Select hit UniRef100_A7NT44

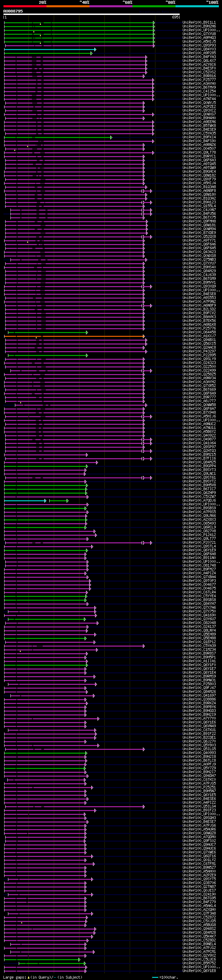click(x=199, y=99)
